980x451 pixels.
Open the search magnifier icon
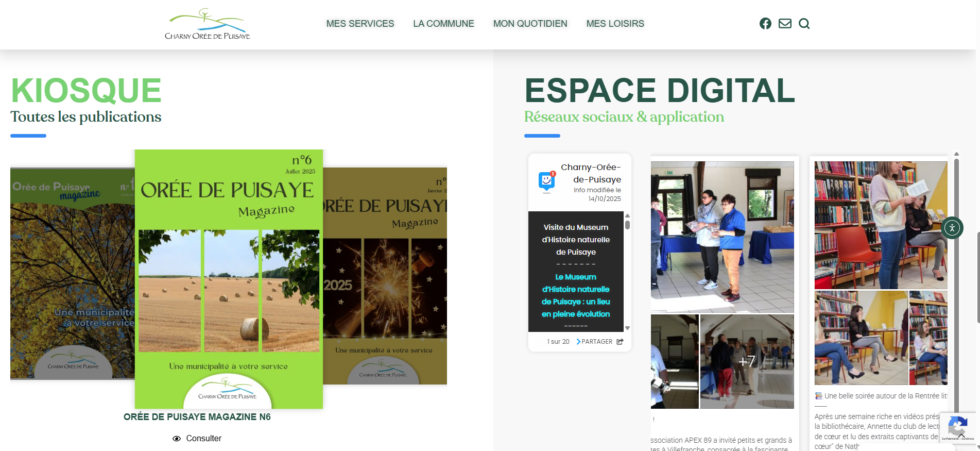tap(804, 24)
